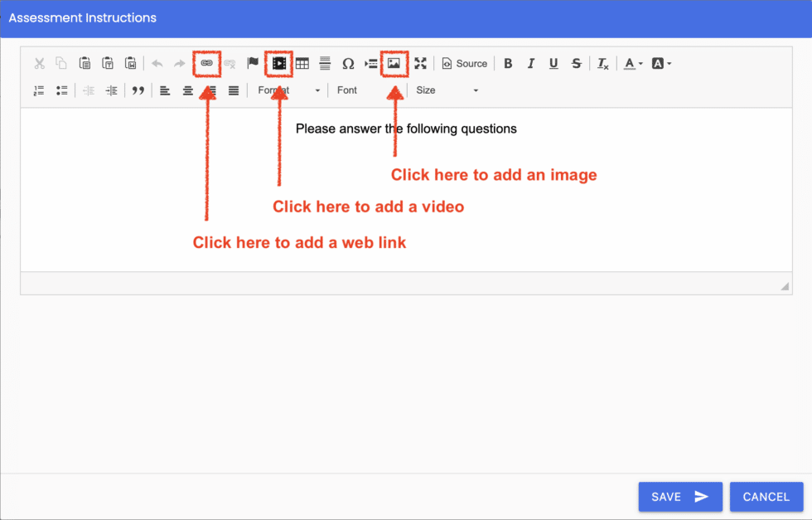Open the Size dropdown
The width and height of the screenshot is (812, 520).
[447, 90]
